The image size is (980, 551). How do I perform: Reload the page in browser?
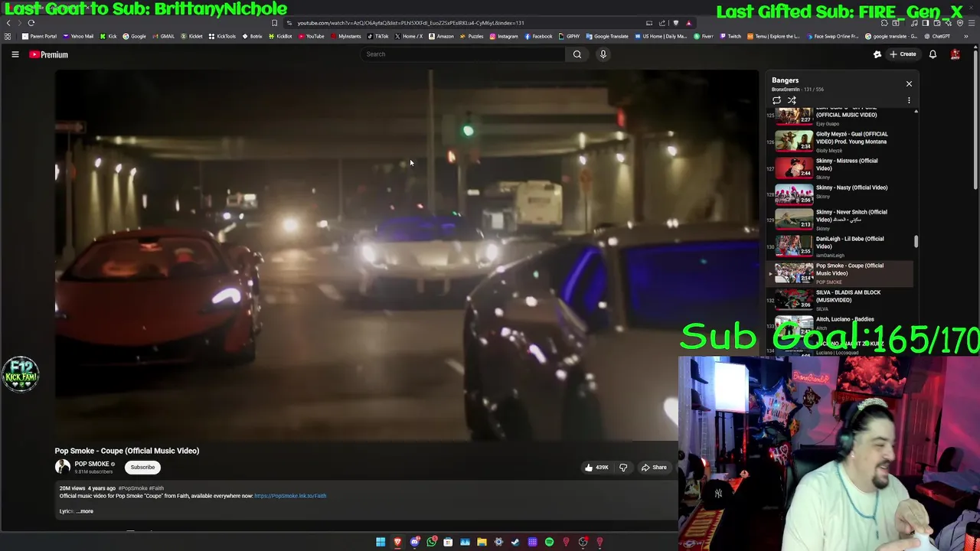[31, 23]
